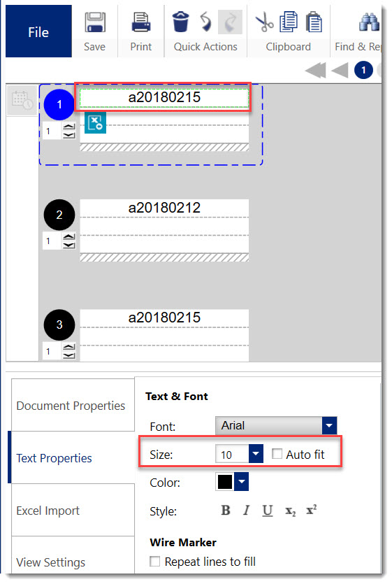Toggle Italic style
The width and height of the screenshot is (392, 584).
tap(246, 511)
